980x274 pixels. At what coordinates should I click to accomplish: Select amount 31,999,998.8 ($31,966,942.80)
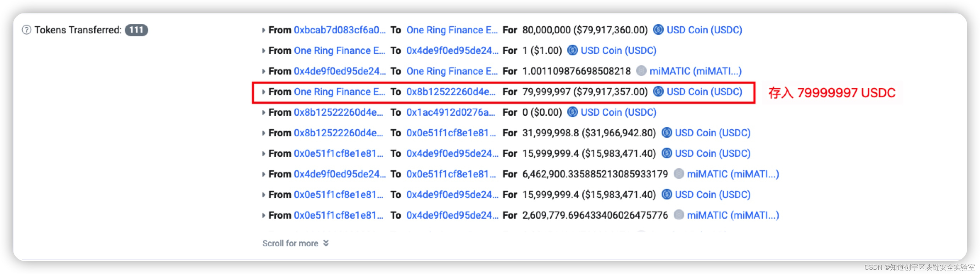589,133
